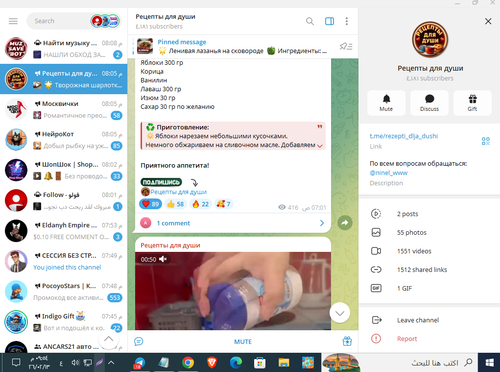
Task: Open the Indigo Gift channel
Action: (x=64, y=322)
